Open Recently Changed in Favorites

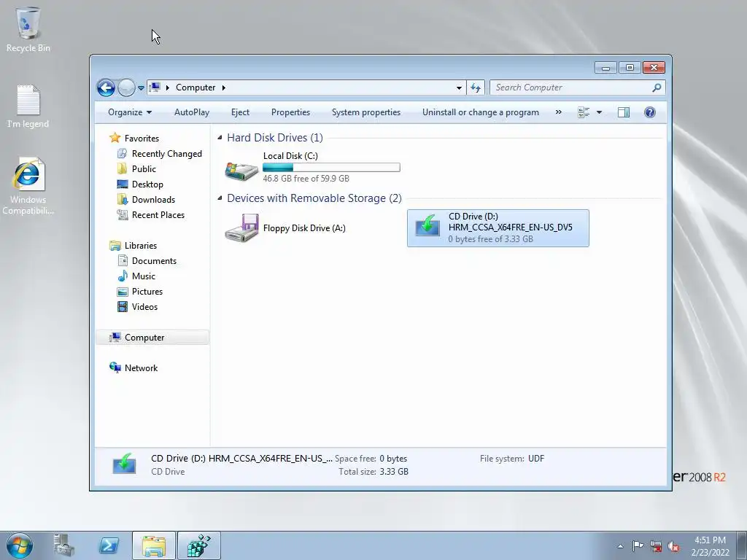coord(167,154)
